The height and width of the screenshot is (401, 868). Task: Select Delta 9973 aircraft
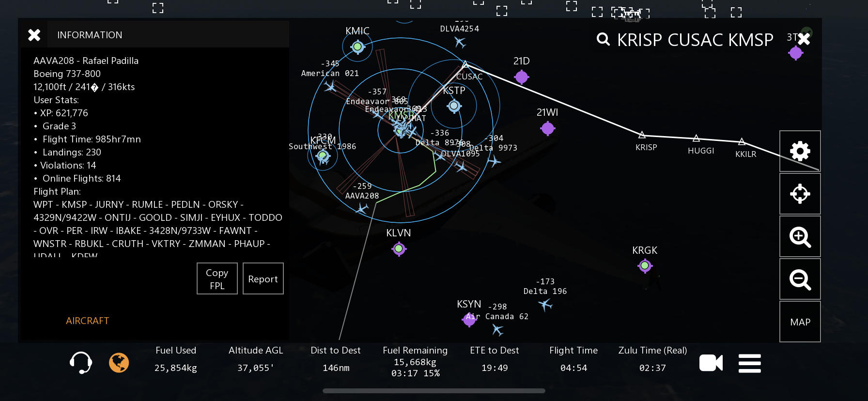point(494,161)
